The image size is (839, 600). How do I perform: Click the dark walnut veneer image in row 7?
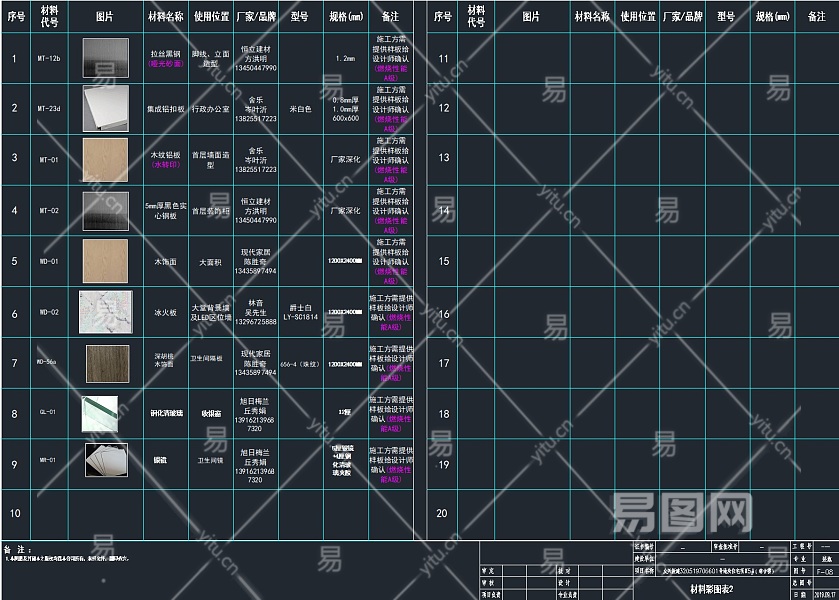pos(105,363)
